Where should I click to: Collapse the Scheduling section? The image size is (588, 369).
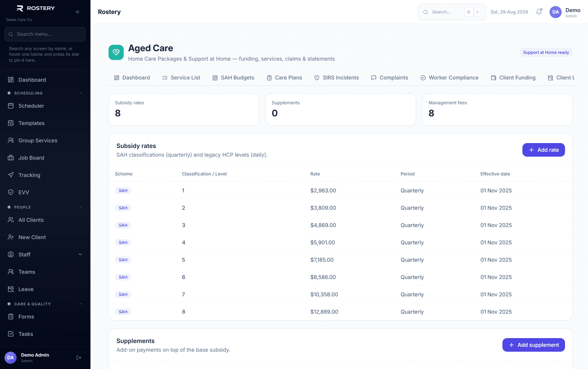81,93
